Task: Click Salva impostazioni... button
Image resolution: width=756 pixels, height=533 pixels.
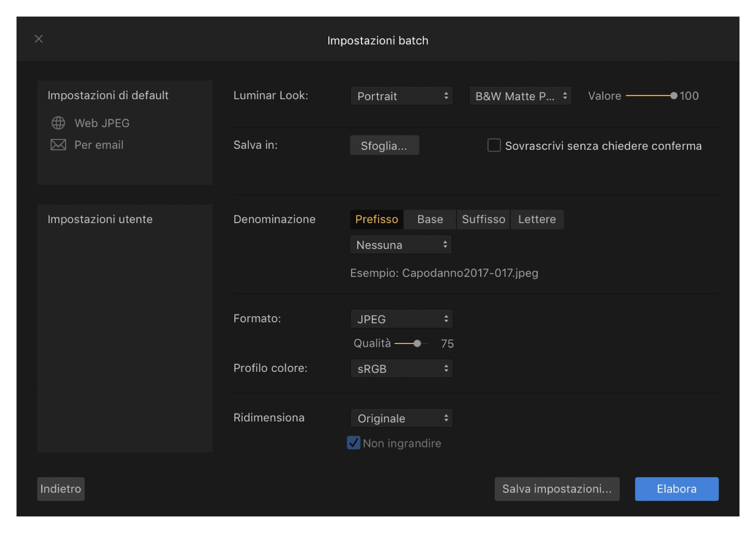Action: [557, 489]
